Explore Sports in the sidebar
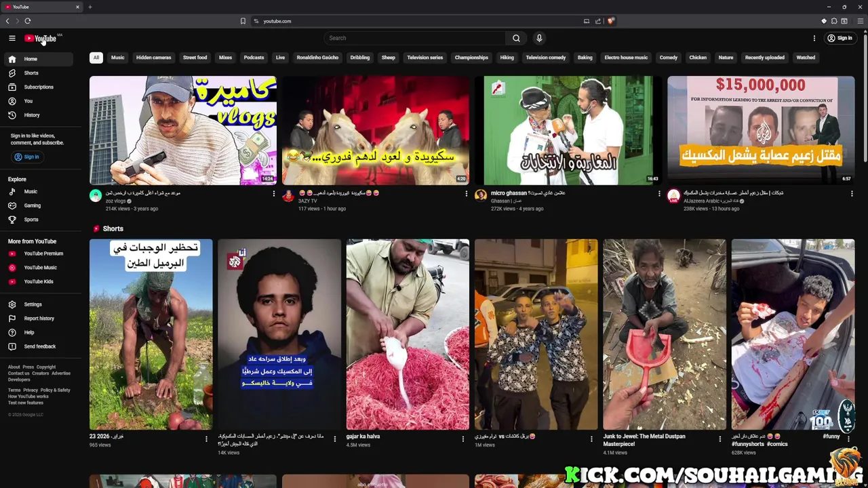868x488 pixels. (38, 220)
